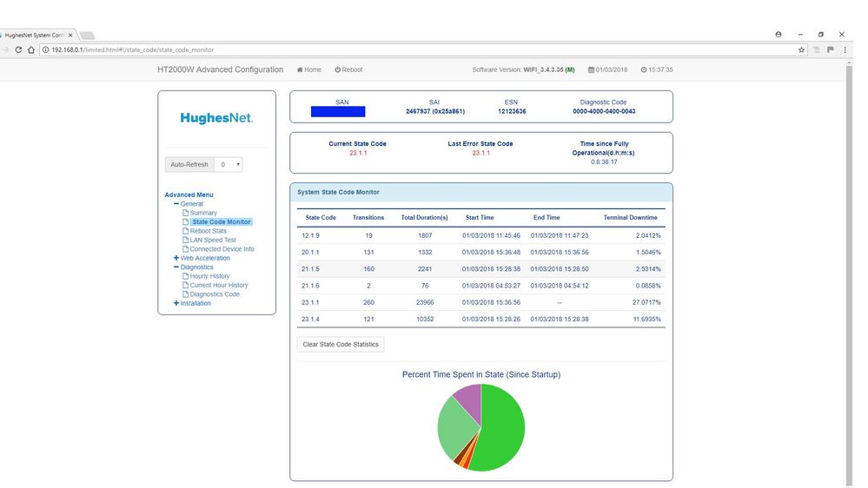Click the Reboot power icon
This screenshot has height=488, width=868.
(338, 69)
